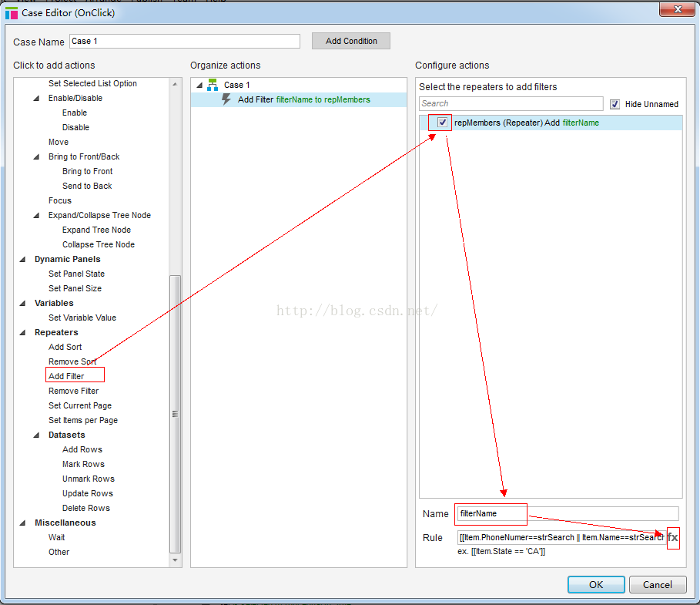Add the Mark Rows action
The height and width of the screenshot is (605, 700).
pyautogui.click(x=83, y=464)
